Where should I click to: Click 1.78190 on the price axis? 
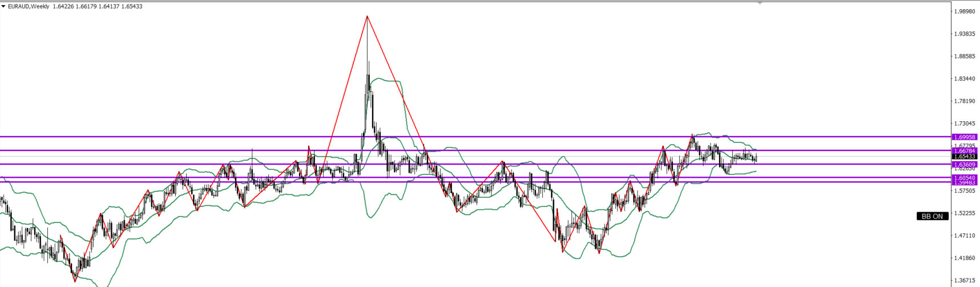(x=964, y=101)
